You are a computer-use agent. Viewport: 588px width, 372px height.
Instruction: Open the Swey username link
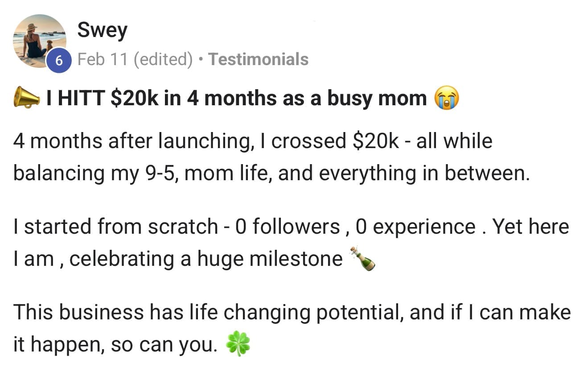102,30
